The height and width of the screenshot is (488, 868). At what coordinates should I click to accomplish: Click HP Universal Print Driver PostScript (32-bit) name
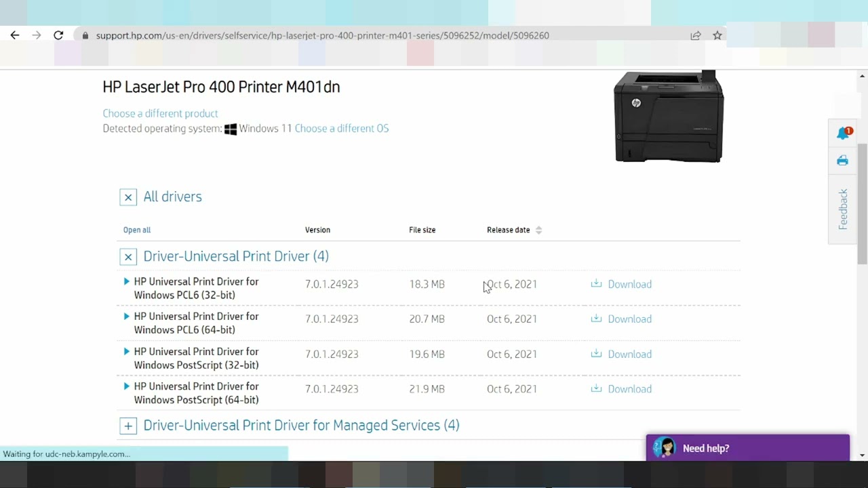196,358
